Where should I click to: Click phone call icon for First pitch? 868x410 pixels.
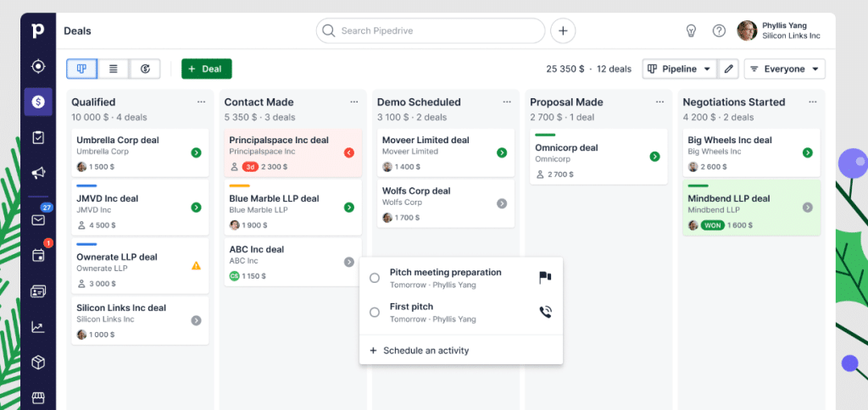coord(545,312)
